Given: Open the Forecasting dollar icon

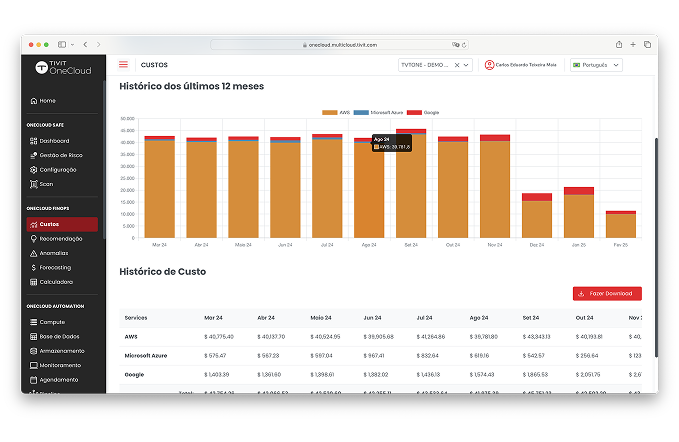Looking at the screenshot, I should 33,268.
